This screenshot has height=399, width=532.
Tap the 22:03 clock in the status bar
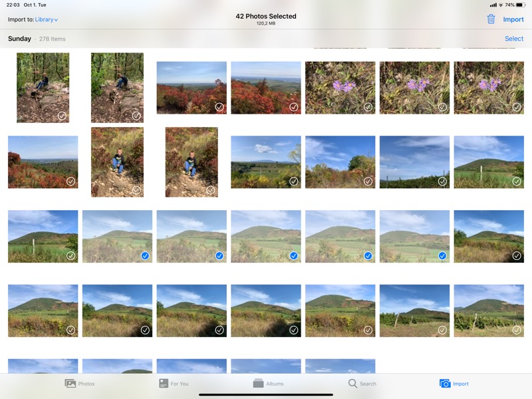[x=13, y=5]
